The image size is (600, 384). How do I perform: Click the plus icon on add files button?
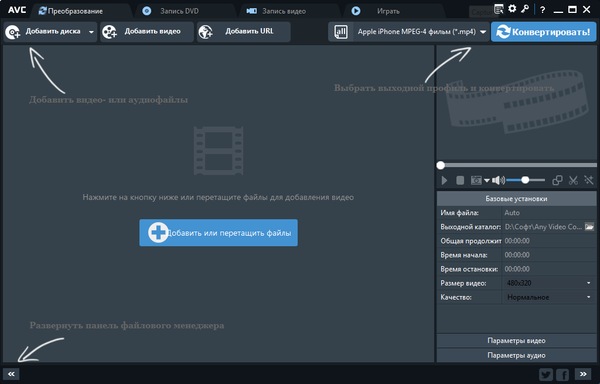[158, 233]
